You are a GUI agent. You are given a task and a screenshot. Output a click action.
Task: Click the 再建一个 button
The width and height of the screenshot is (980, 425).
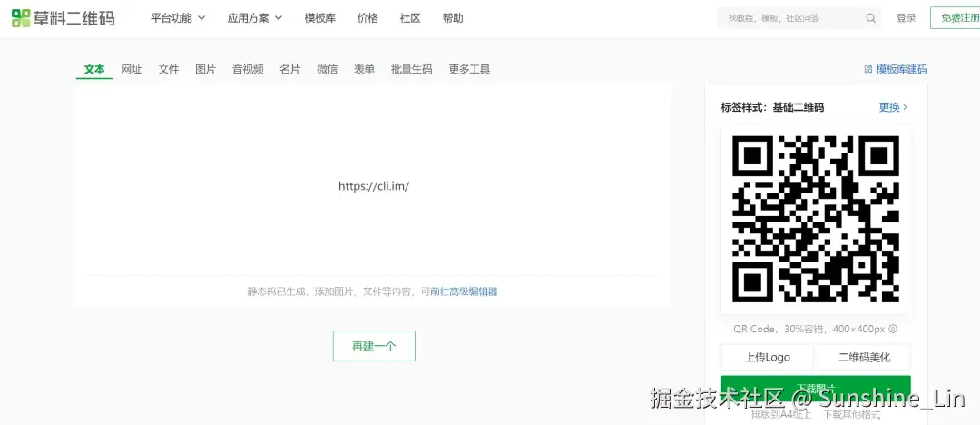coord(374,346)
